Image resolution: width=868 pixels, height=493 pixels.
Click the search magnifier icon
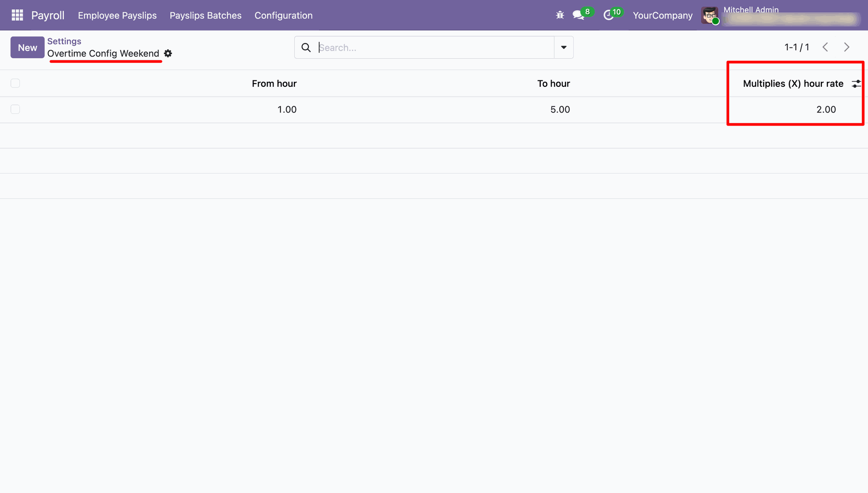coord(306,47)
